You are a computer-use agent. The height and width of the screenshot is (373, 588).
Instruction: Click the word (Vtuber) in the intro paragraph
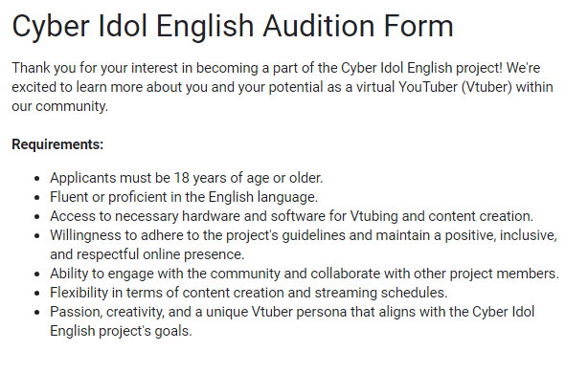[x=486, y=87]
